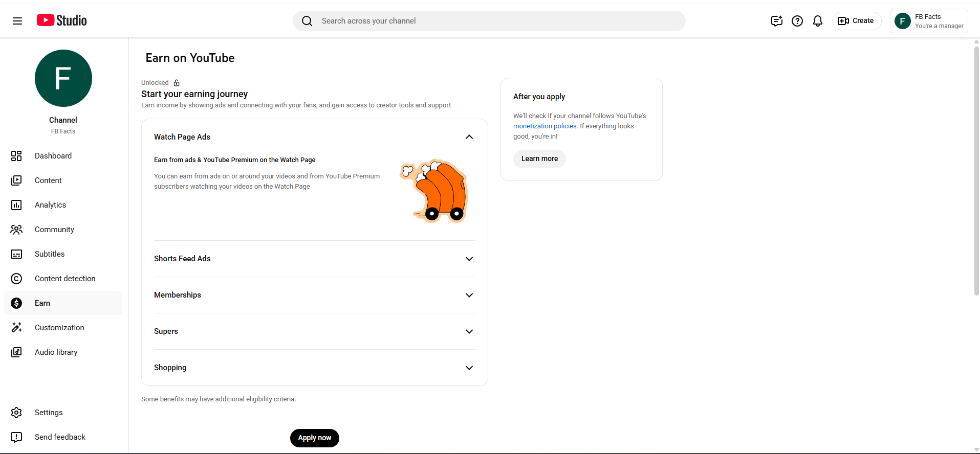
Task: Expand the Shopping section
Action: [469, 368]
